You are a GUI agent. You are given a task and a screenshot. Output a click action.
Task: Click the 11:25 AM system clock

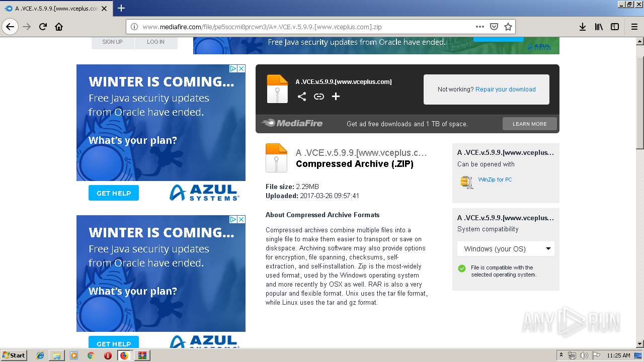click(x=618, y=355)
